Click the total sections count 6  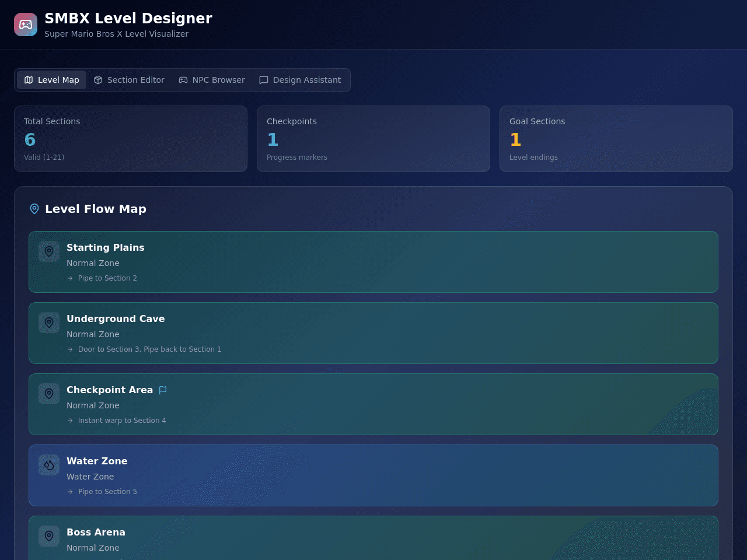point(30,140)
